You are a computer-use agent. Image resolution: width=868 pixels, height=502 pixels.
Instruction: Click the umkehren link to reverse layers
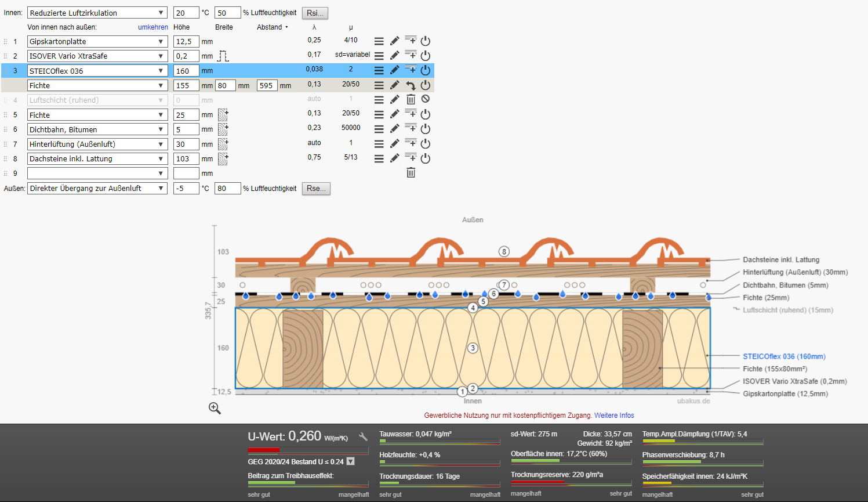pos(153,27)
